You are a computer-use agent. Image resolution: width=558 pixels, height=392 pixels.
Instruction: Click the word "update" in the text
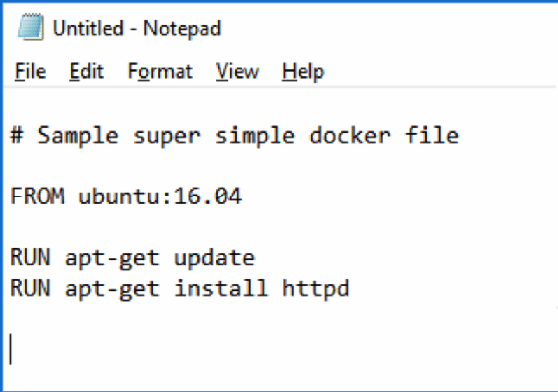pyautogui.click(x=214, y=257)
